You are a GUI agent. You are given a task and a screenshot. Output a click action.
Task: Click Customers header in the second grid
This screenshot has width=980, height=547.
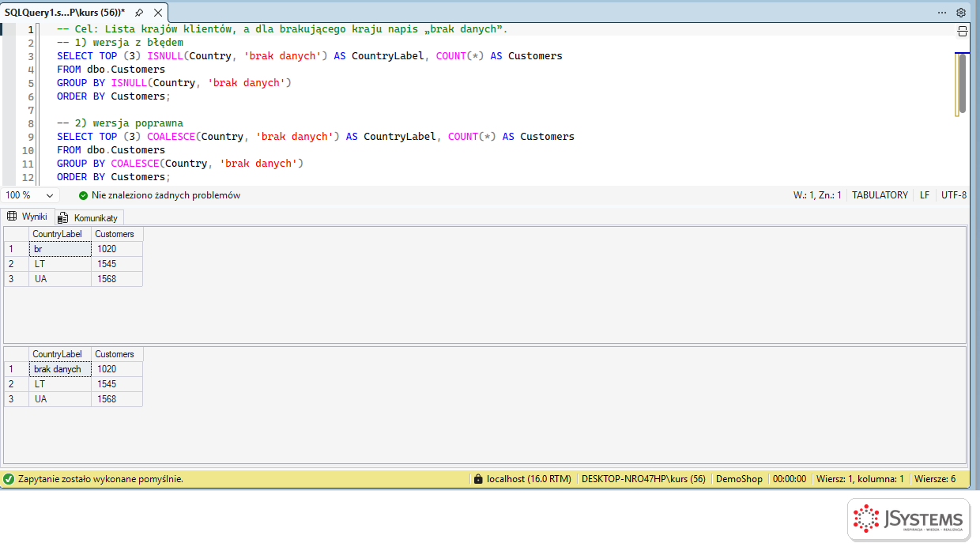pyautogui.click(x=117, y=354)
